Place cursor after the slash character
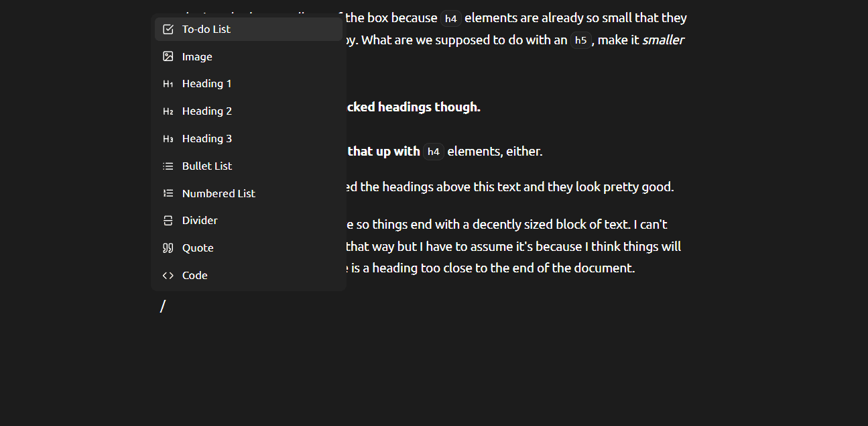The height and width of the screenshot is (426, 868). [166, 307]
